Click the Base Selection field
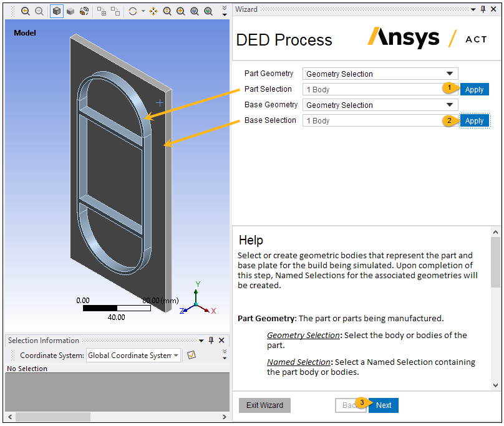Viewport: 504px width, 426px height. [x=380, y=120]
